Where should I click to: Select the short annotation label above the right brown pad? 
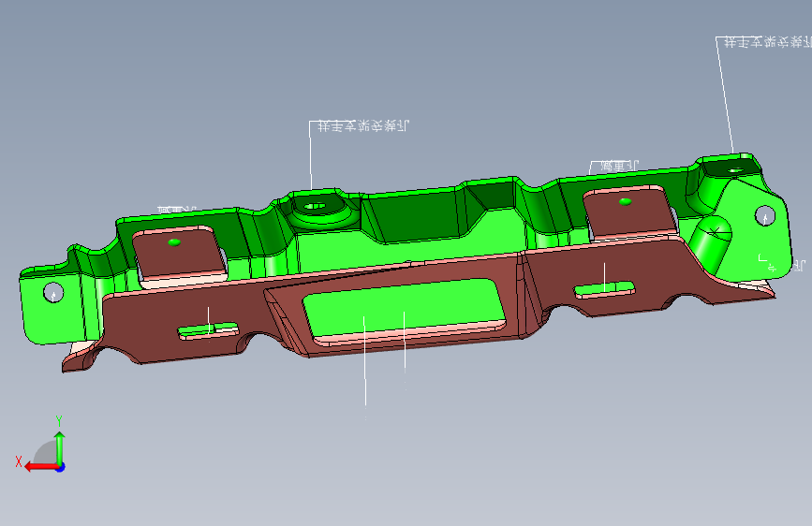click(x=619, y=167)
